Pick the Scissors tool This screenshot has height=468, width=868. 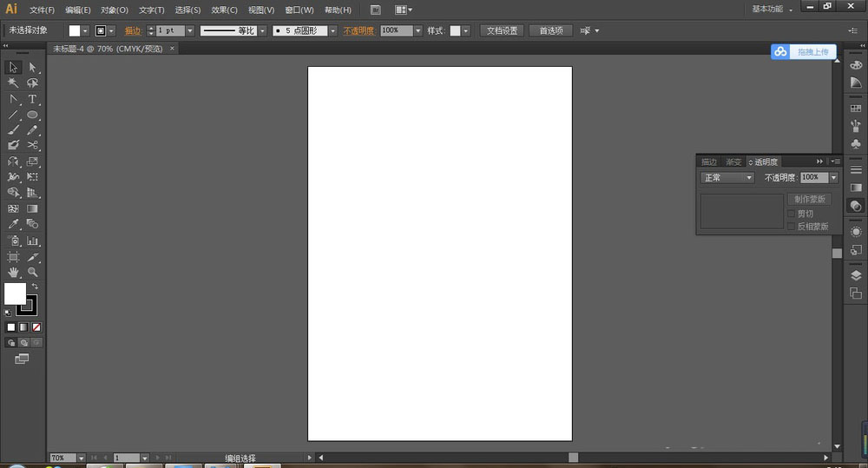coord(32,145)
